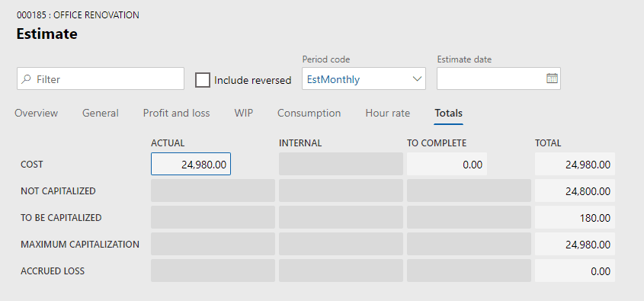Go to the Profit and loss tab
Viewport: 644px width, 301px height.
click(176, 113)
